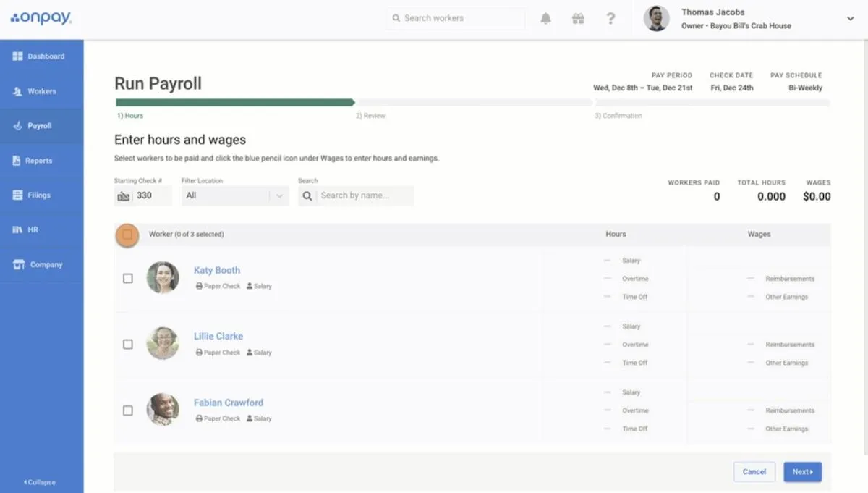
Task: Click Lillie Clarke's Overtime hours entry
Action: [x=626, y=345]
